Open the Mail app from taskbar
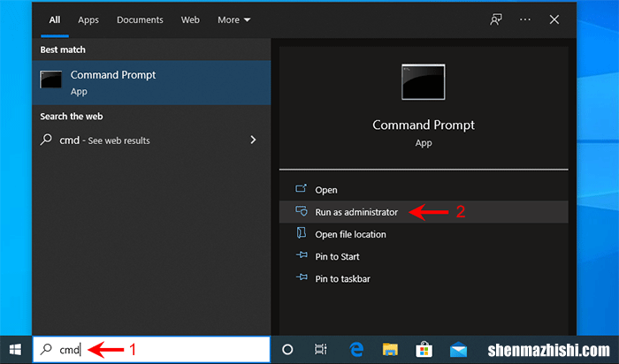Viewport: 619px width, 364px height. coord(458,350)
